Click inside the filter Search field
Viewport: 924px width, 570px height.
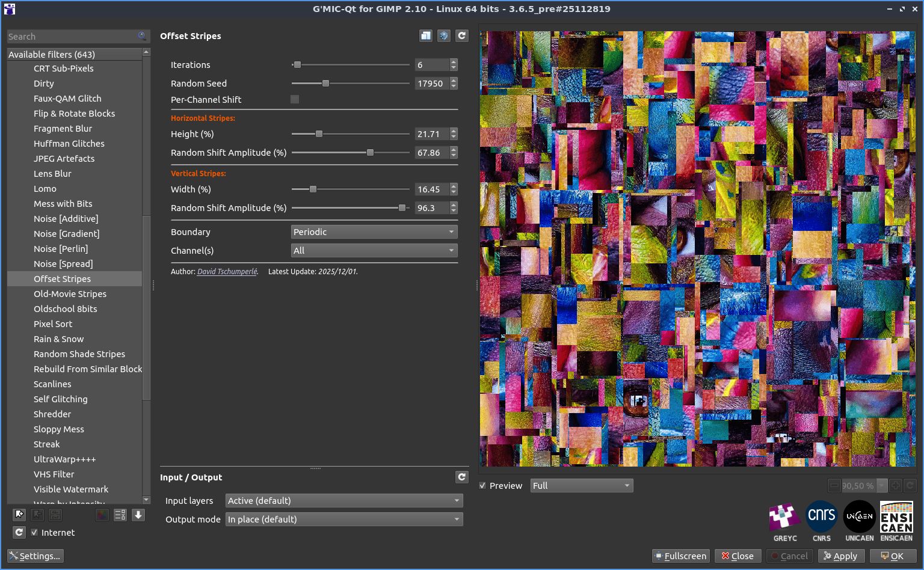pyautogui.click(x=72, y=37)
